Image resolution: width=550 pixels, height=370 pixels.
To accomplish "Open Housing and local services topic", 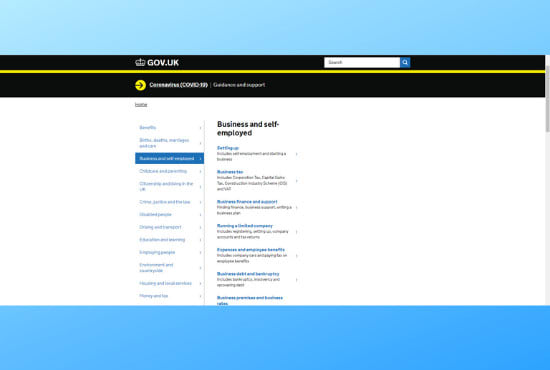I will 166,283.
